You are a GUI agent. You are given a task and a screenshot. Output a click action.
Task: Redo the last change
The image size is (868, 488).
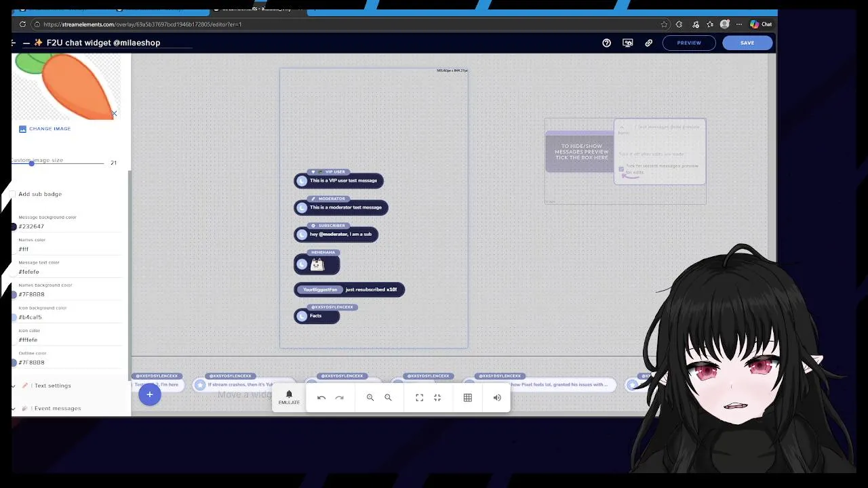coord(339,398)
